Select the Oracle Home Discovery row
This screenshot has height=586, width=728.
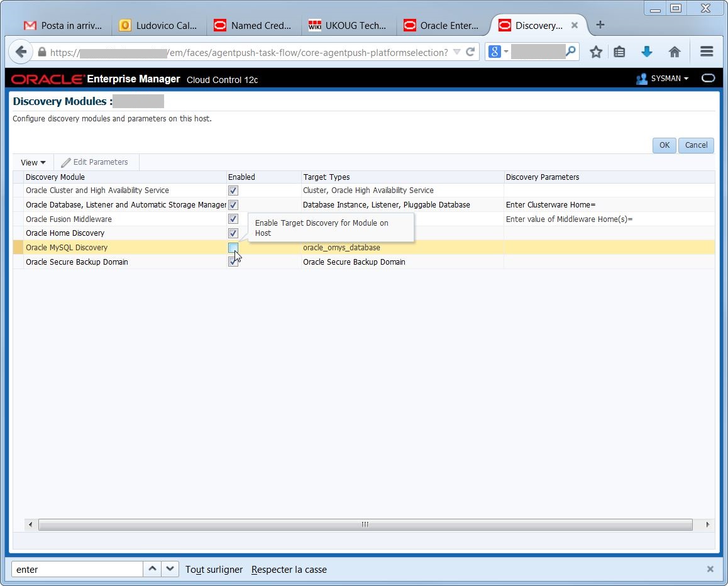pyautogui.click(x=363, y=233)
